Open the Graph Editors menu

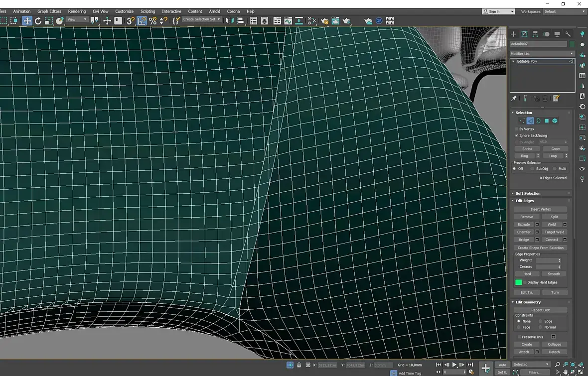click(49, 11)
